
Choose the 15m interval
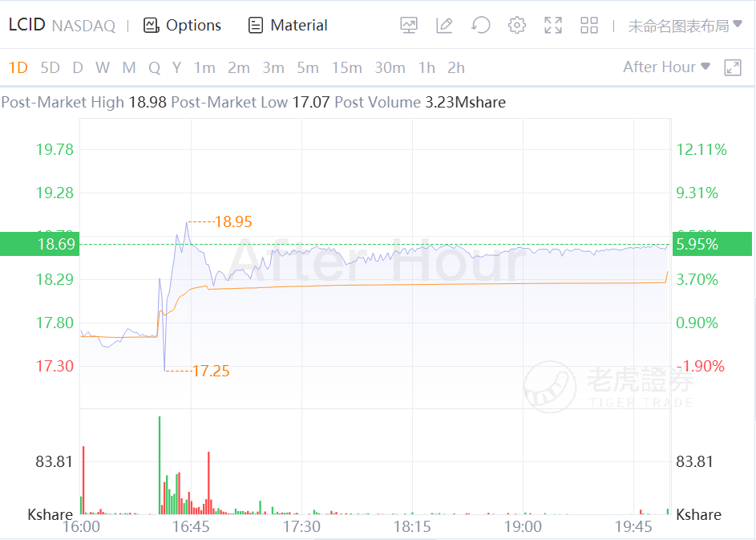tap(346, 67)
